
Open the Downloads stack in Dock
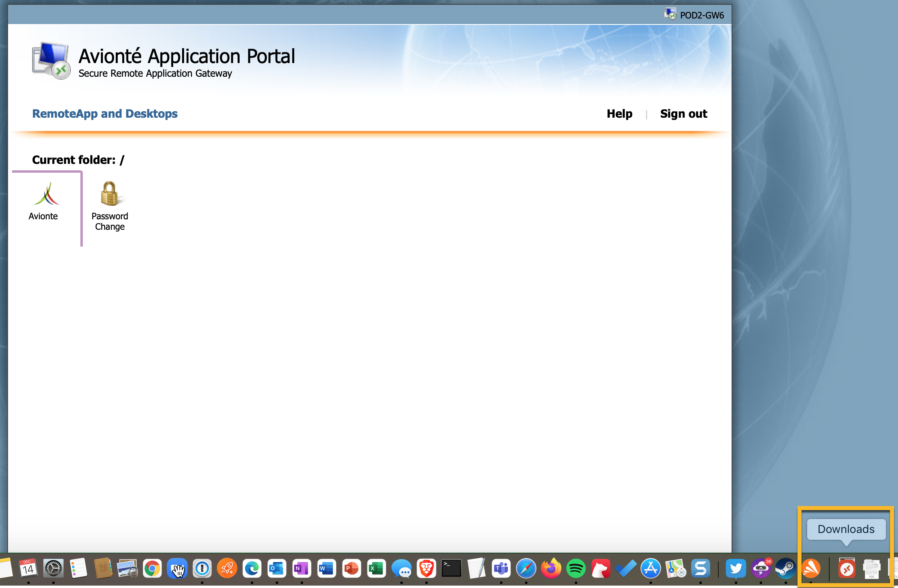846,568
